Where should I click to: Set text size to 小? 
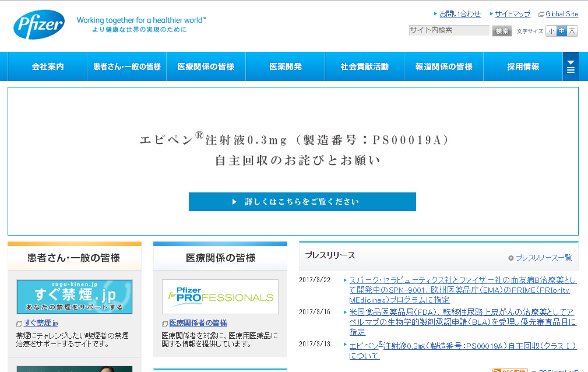pyautogui.click(x=551, y=31)
